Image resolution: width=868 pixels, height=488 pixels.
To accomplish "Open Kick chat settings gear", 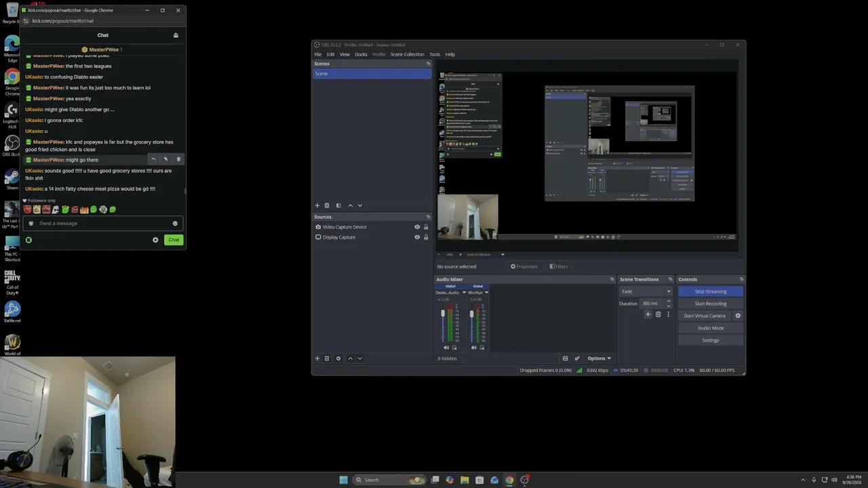I will tap(155, 240).
